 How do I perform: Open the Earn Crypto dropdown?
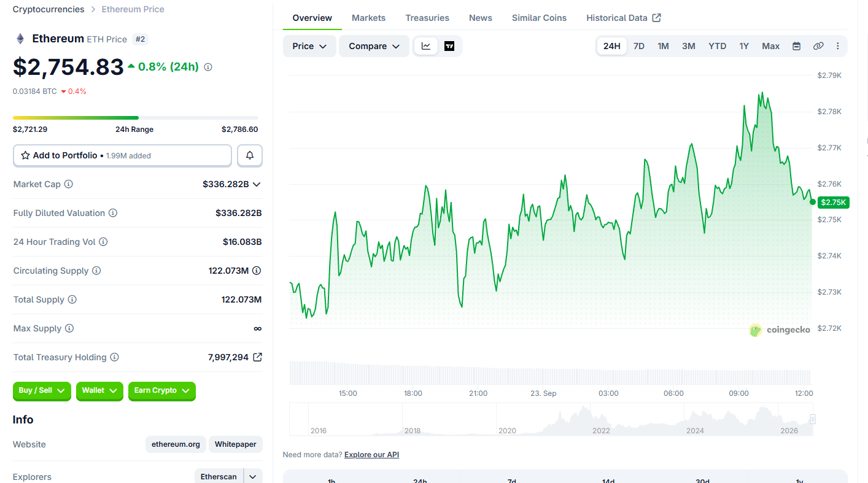click(x=162, y=391)
